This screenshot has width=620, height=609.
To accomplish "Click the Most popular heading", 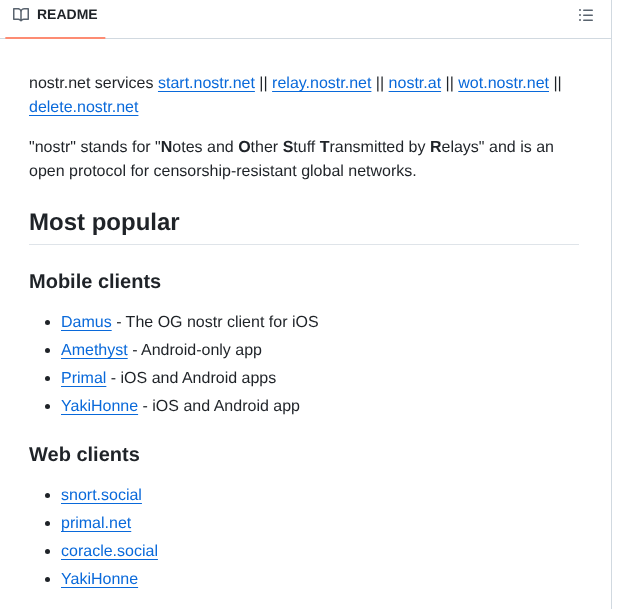I will tap(104, 222).
